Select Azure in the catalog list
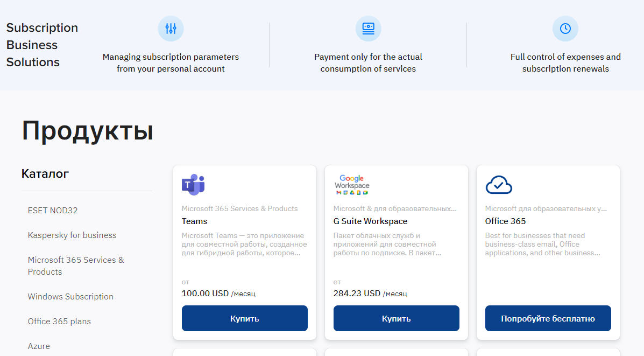The image size is (644, 356). pos(39,346)
